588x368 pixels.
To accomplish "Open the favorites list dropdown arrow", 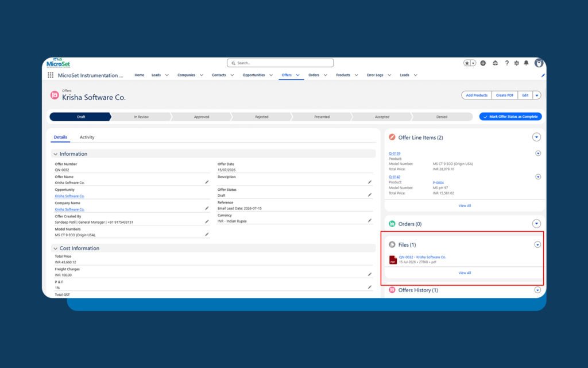I will pyautogui.click(x=473, y=63).
